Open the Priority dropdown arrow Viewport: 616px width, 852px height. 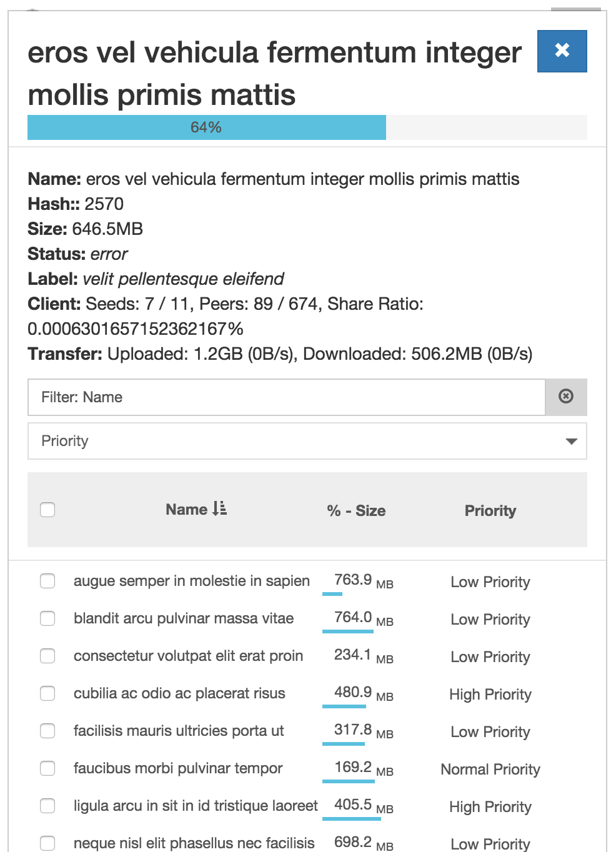click(571, 441)
